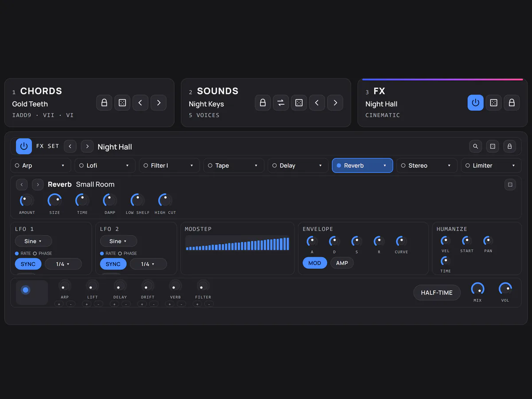532x399 pixels.
Task: Open the CHORDS section header
Action: [41, 91]
